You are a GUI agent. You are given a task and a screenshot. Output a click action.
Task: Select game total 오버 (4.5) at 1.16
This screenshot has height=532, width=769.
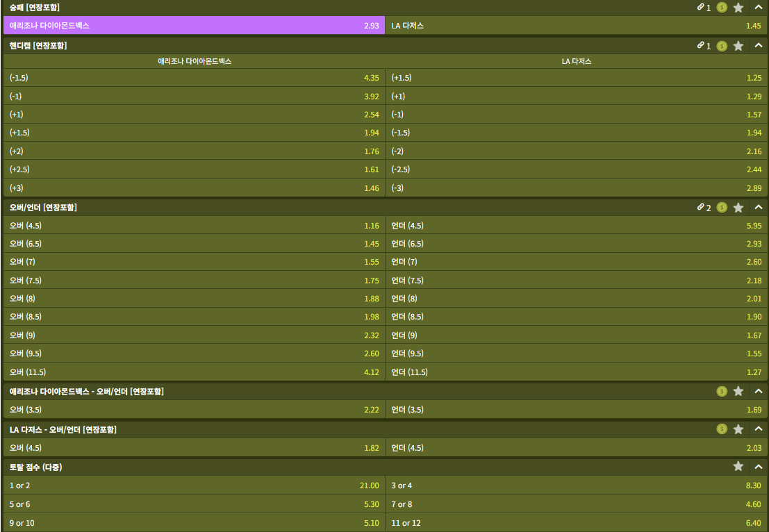point(195,226)
